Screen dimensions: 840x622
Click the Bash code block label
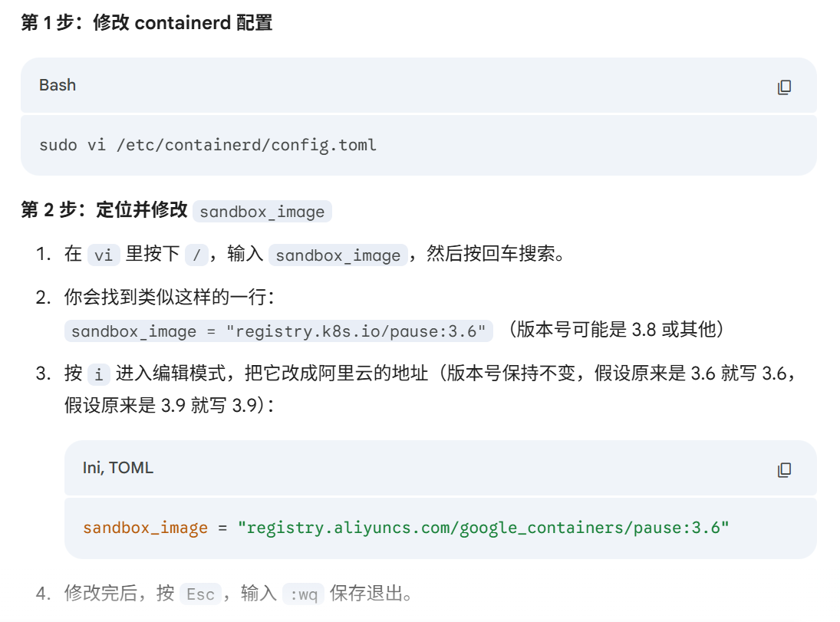58,85
